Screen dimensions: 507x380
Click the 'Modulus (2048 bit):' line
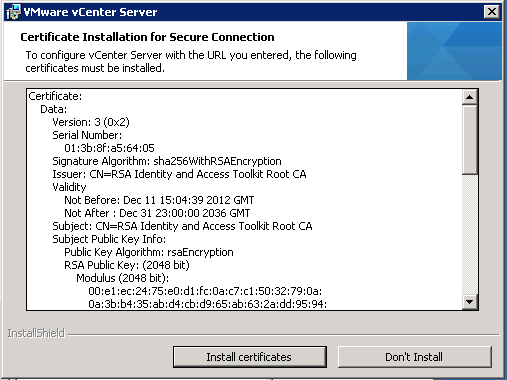(122, 278)
